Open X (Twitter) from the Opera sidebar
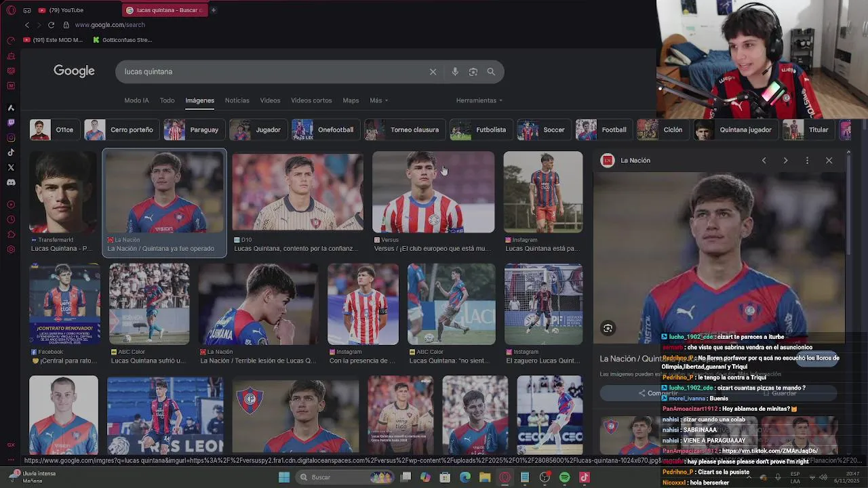 click(11, 167)
